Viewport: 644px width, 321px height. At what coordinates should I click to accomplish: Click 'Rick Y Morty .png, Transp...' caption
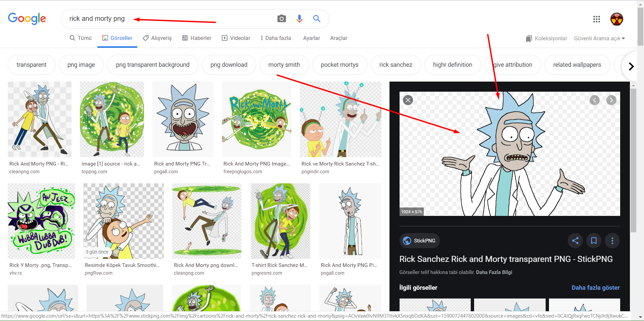tap(40, 265)
